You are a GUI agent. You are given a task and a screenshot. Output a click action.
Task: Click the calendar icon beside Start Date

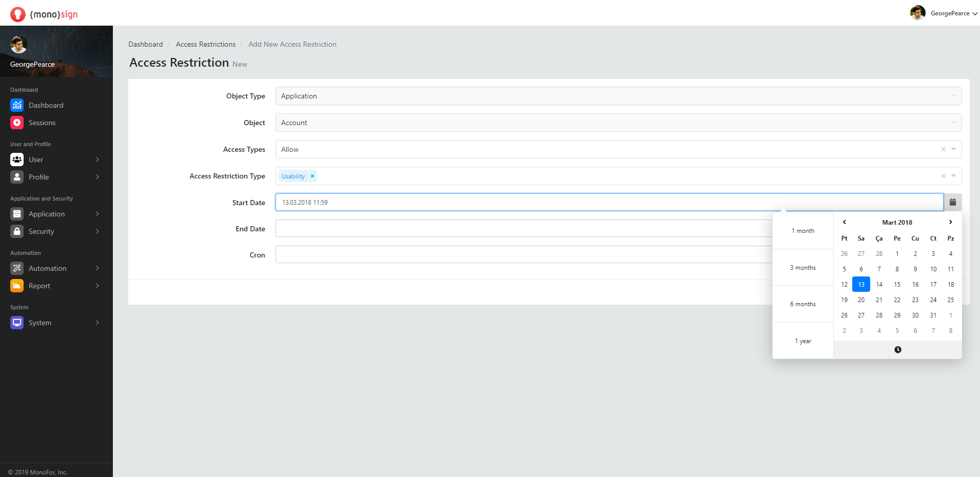[x=952, y=202]
